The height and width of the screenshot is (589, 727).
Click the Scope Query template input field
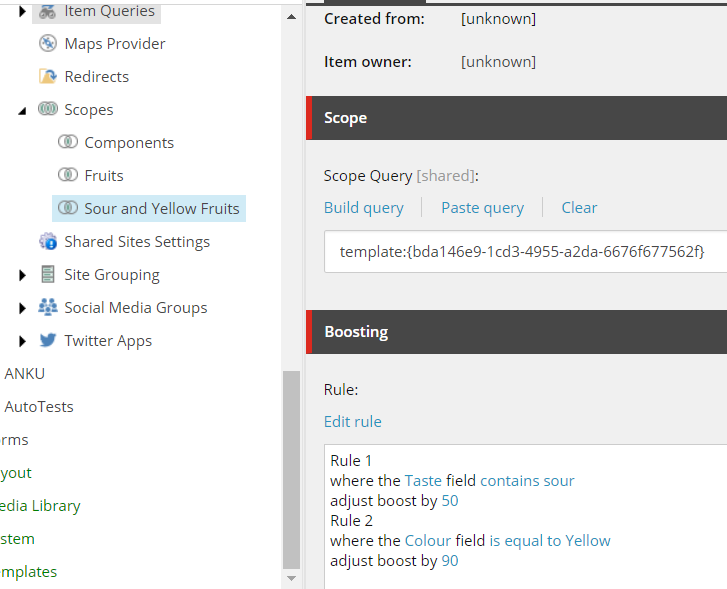(x=525, y=251)
